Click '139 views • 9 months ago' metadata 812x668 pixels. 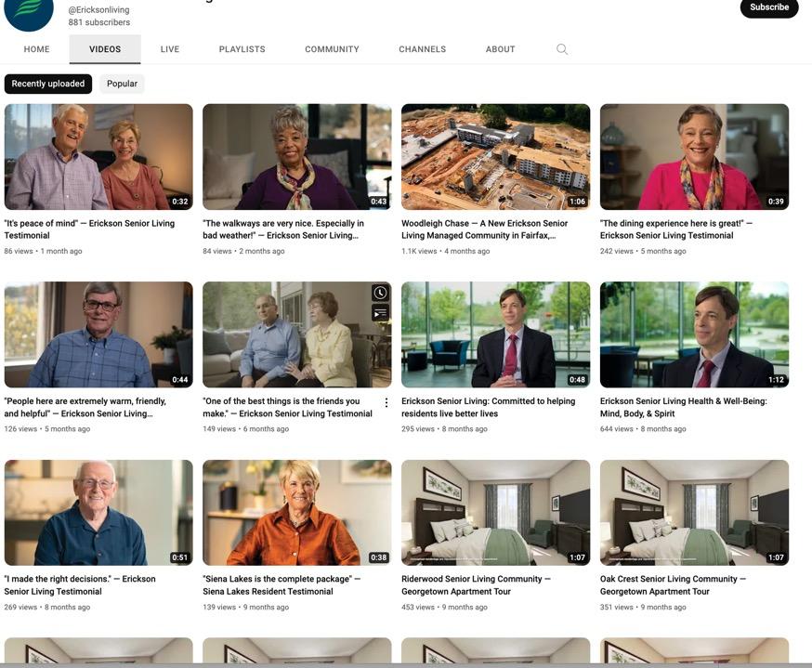pos(245,607)
